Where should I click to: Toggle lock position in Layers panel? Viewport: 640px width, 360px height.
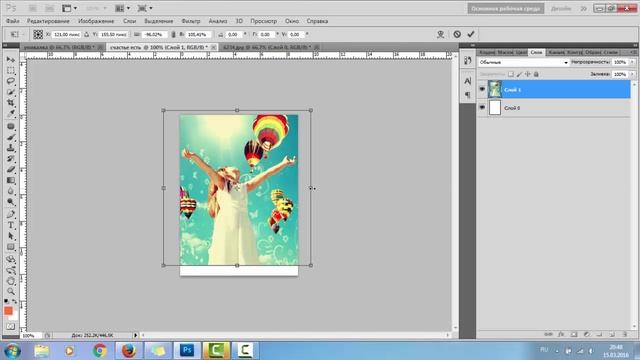(x=528, y=74)
